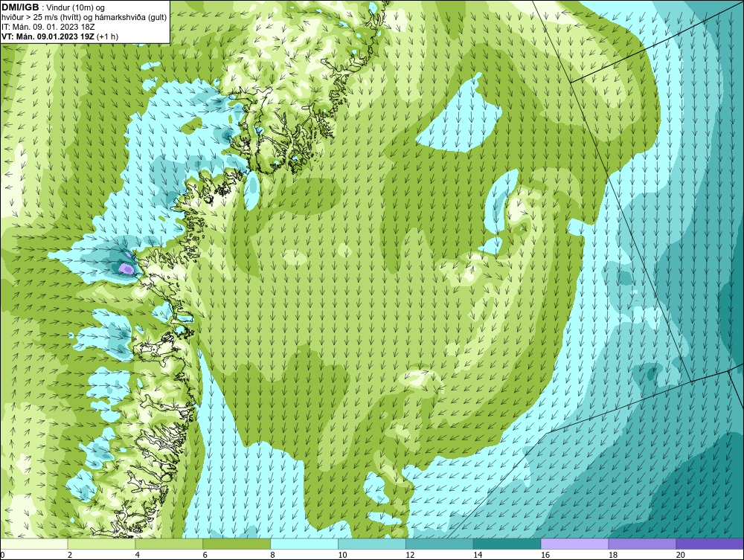Click the 0–2 m/s palest legend swatch
Viewport: 744px width, 560px height.
(33, 544)
